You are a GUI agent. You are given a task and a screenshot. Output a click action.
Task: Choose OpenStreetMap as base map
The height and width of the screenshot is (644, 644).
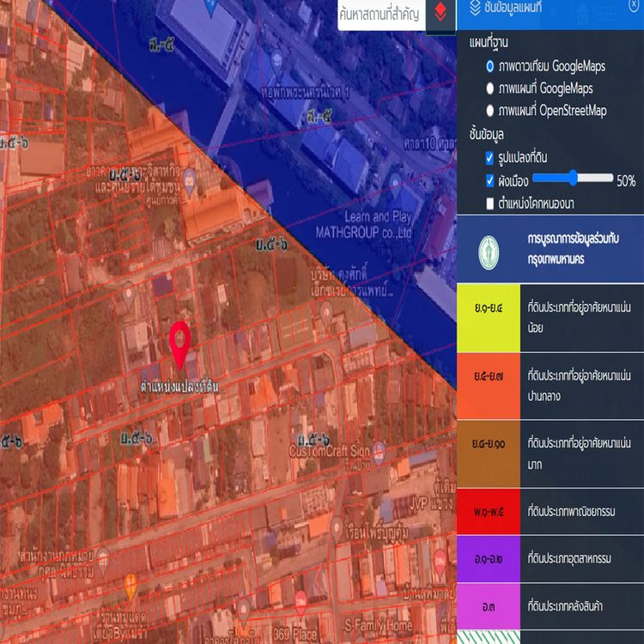[489, 111]
